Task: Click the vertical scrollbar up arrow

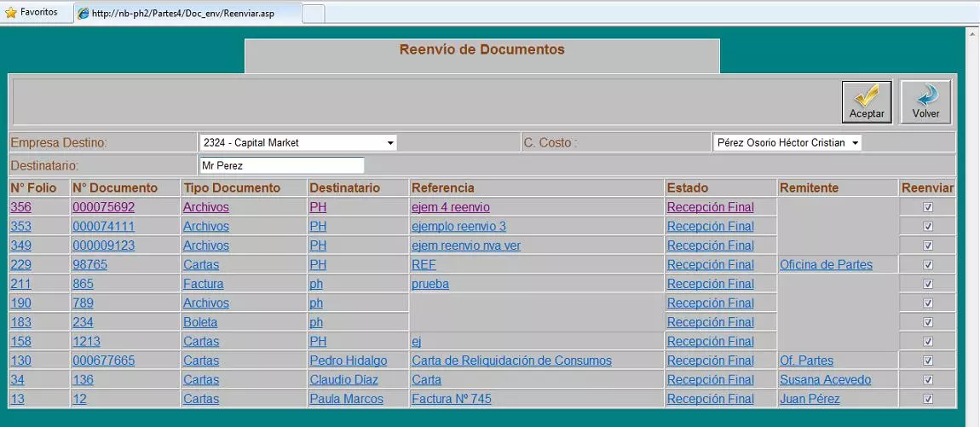Action: click(x=972, y=33)
